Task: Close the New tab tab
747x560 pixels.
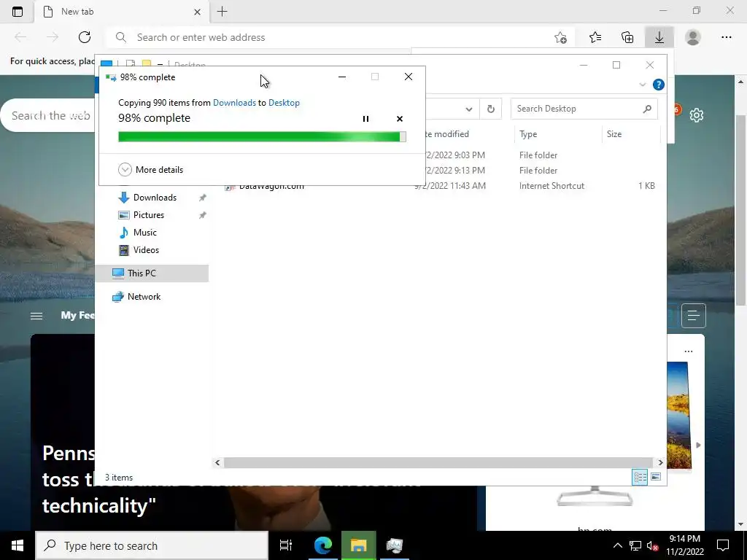Action: 197,12
